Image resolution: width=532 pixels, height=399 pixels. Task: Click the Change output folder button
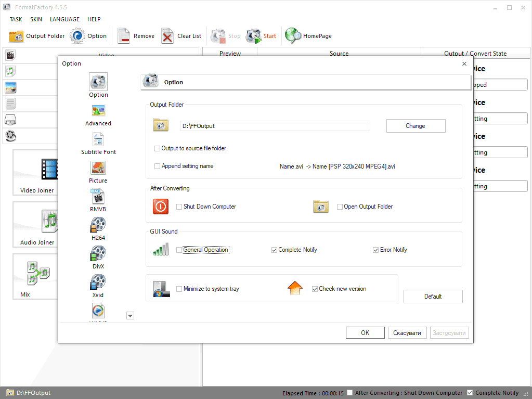point(416,126)
